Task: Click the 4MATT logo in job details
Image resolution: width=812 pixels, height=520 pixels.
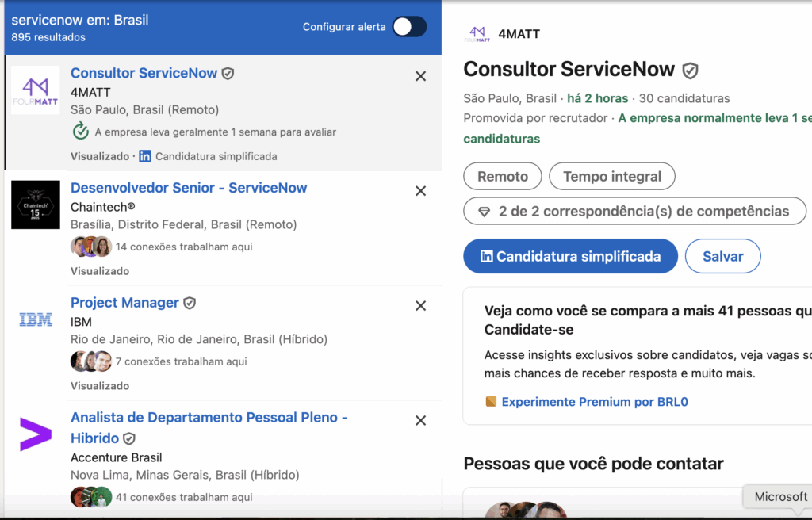Action: coord(477,34)
